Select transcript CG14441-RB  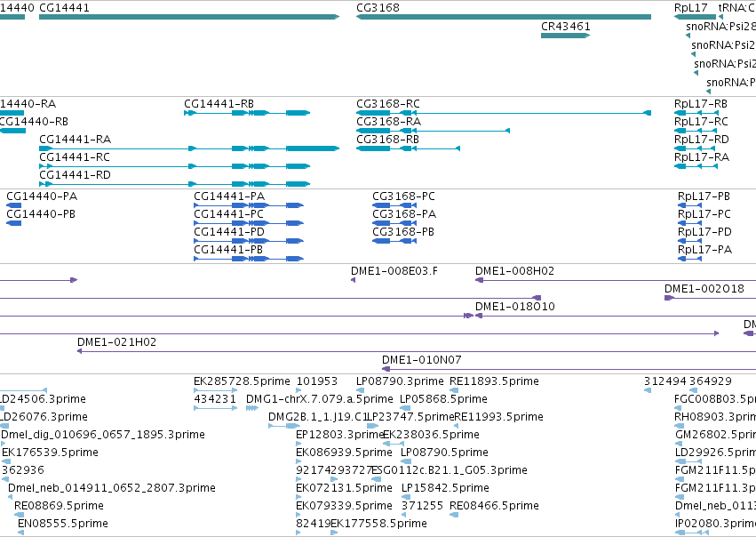click(247, 113)
